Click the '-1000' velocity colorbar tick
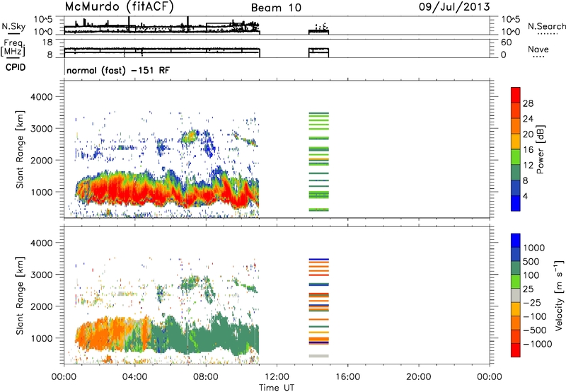 [537, 344]
